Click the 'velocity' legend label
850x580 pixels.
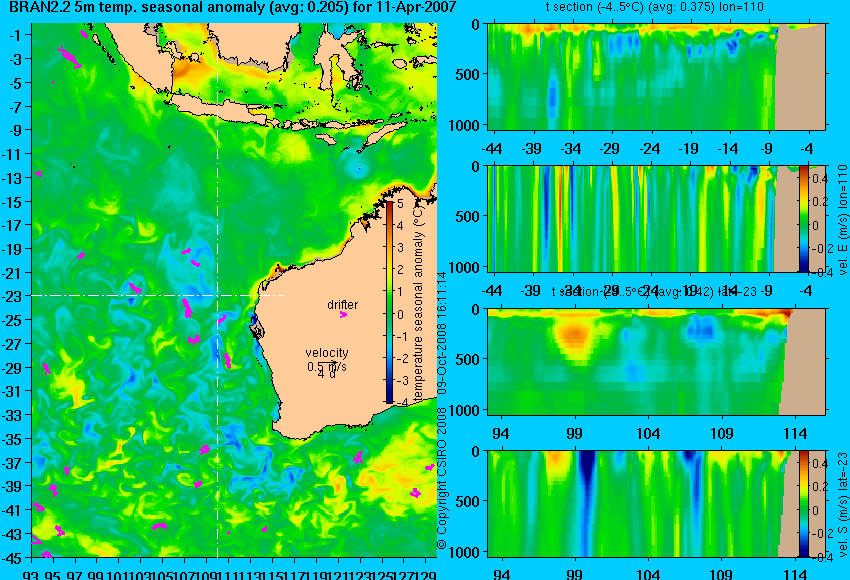[326, 353]
